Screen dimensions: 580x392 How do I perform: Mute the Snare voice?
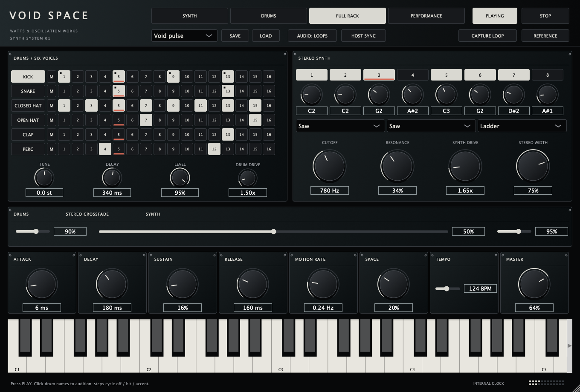51,91
